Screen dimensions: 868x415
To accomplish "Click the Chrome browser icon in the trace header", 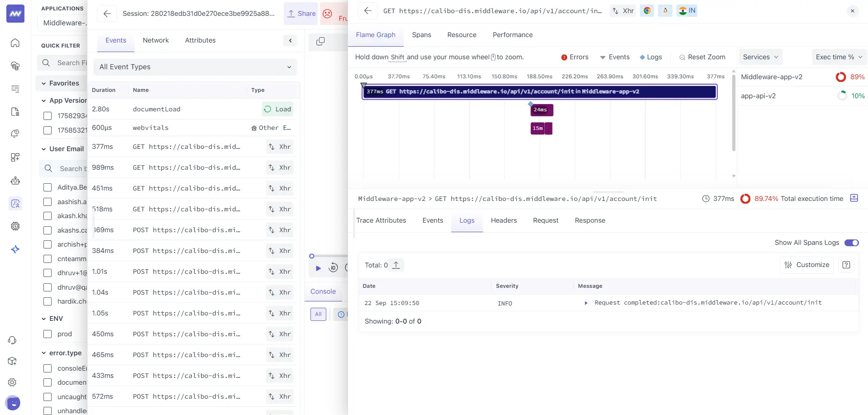I will [x=647, y=10].
